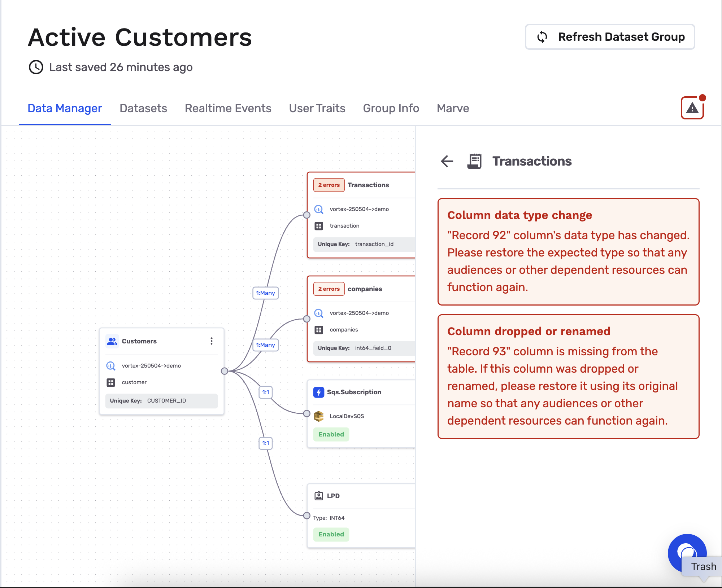Open the Realtime Events tab
Image resolution: width=722 pixels, height=588 pixels.
[x=228, y=108]
